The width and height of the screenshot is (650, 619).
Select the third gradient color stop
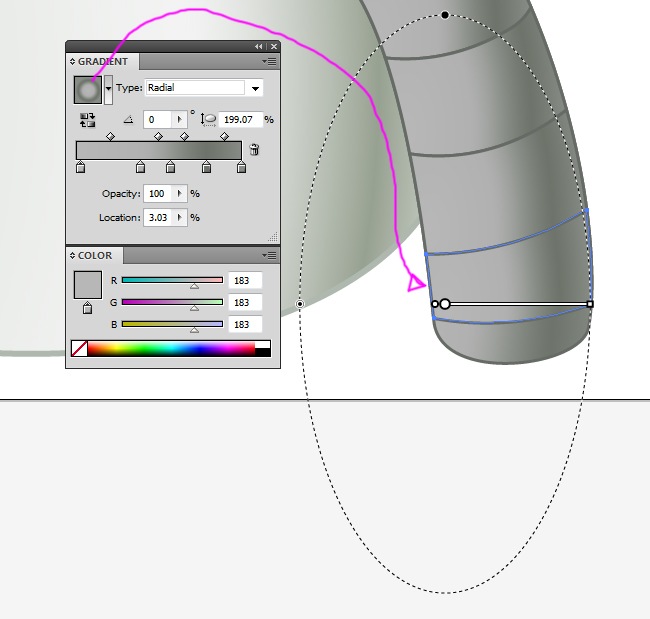(x=170, y=167)
